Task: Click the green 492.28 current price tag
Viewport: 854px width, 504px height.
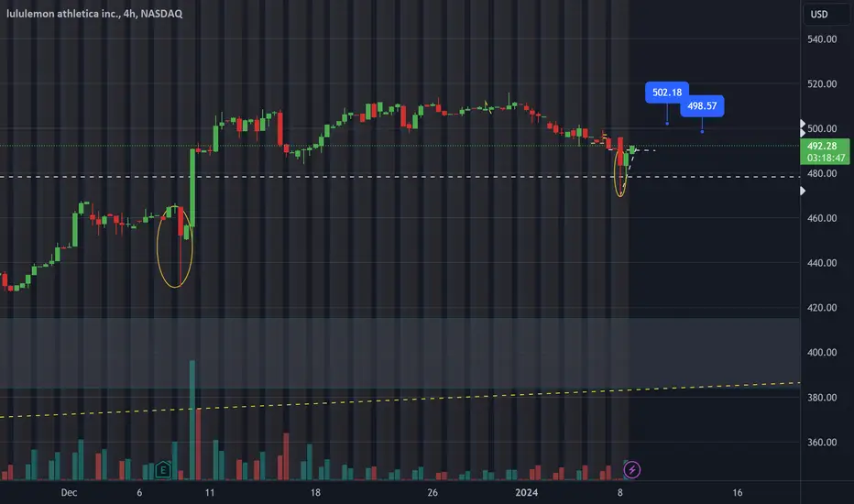Action: pyautogui.click(x=825, y=152)
